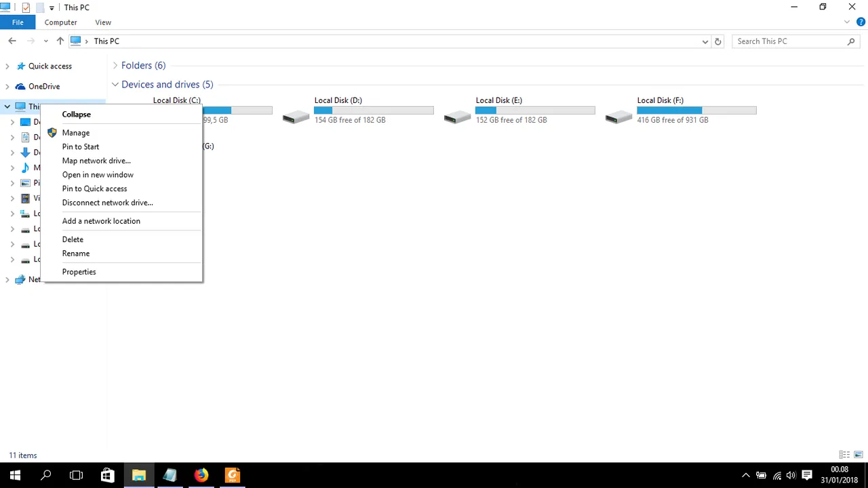Image resolution: width=868 pixels, height=488 pixels.
Task: Choose Map network drive... entry
Action: 96,161
